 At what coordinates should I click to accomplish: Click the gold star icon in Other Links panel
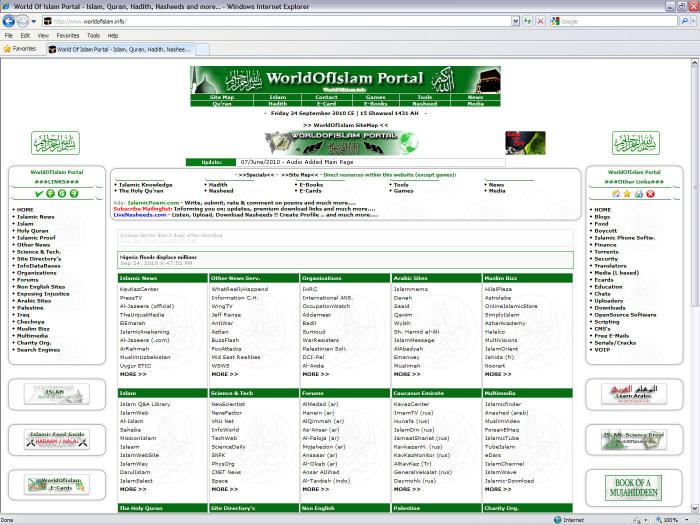click(x=627, y=194)
